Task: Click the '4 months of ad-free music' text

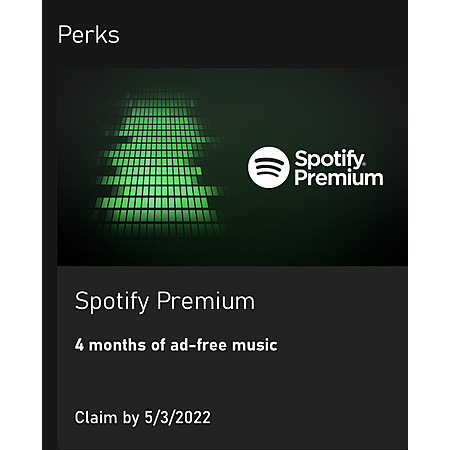Action: click(x=176, y=345)
